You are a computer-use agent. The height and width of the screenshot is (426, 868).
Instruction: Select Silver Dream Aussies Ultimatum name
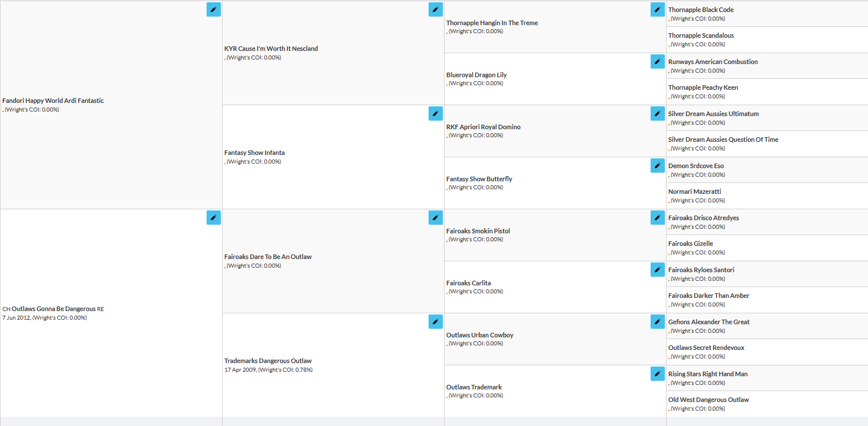click(714, 114)
